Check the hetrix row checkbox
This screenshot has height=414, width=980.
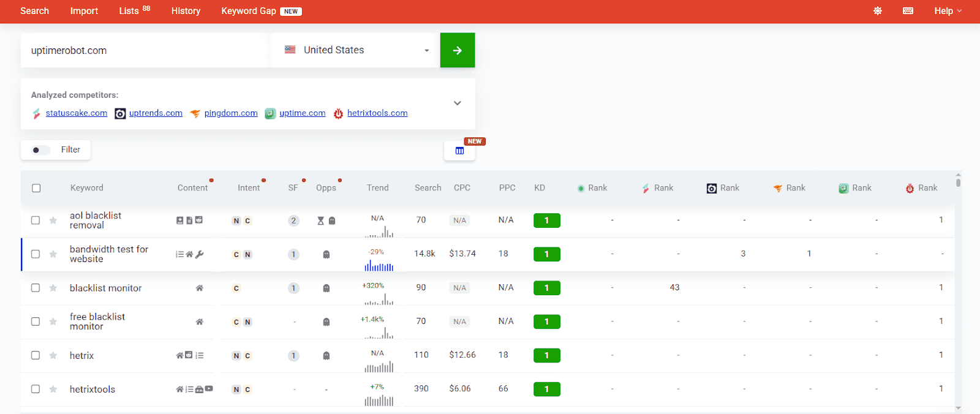[x=36, y=355]
